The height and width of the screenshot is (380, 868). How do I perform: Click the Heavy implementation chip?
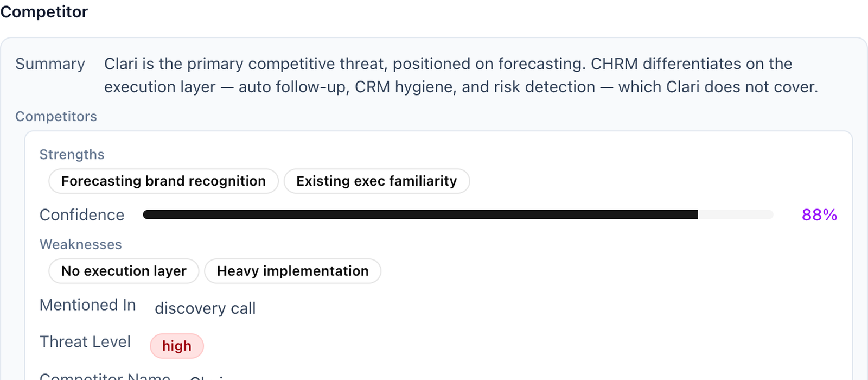click(x=292, y=271)
